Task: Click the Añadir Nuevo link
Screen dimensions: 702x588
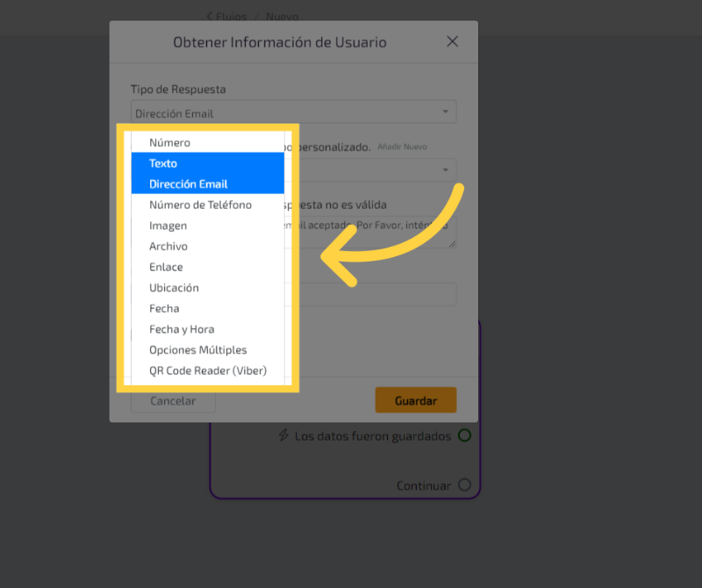Action: pos(402,147)
